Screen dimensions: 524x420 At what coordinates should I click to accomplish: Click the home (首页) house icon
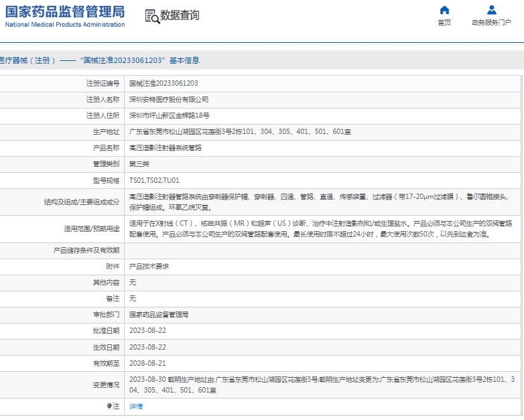click(x=444, y=10)
